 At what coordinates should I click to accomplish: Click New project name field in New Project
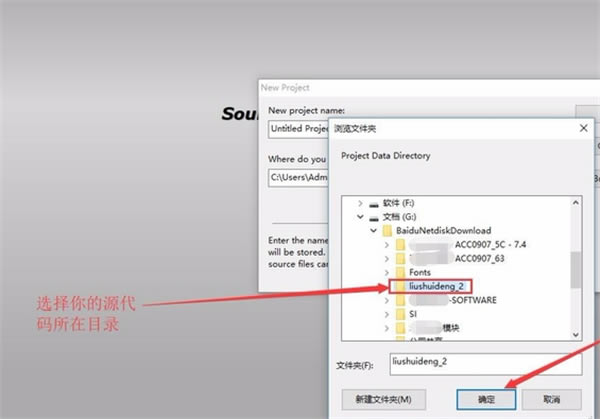coord(299,129)
